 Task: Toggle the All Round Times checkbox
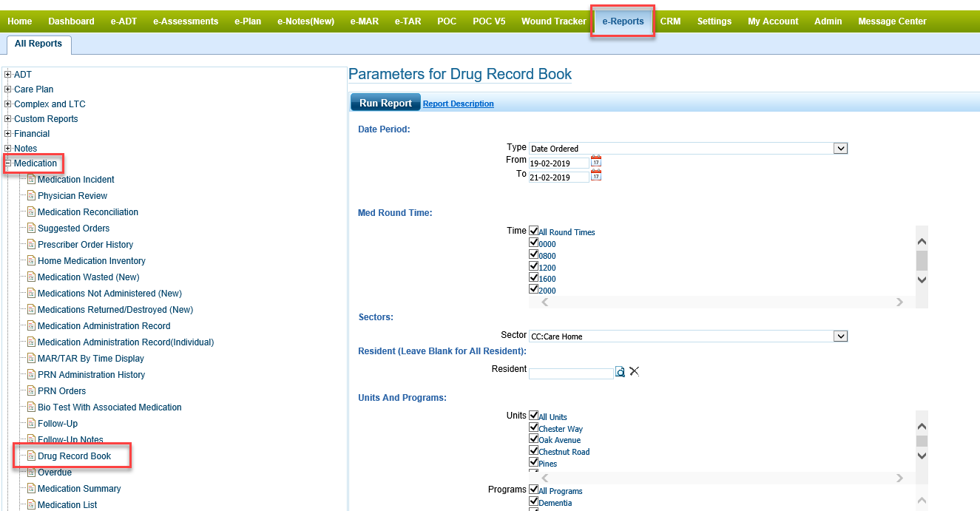(x=533, y=231)
